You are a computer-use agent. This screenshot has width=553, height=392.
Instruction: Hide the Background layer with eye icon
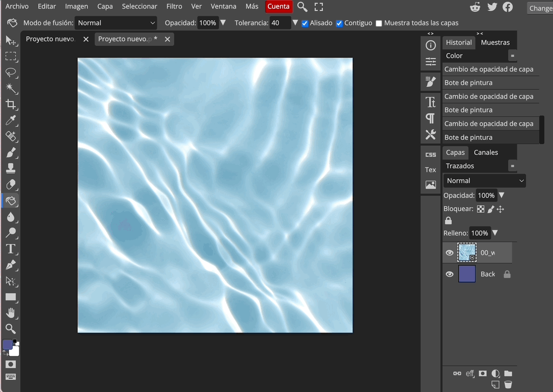[x=450, y=274]
